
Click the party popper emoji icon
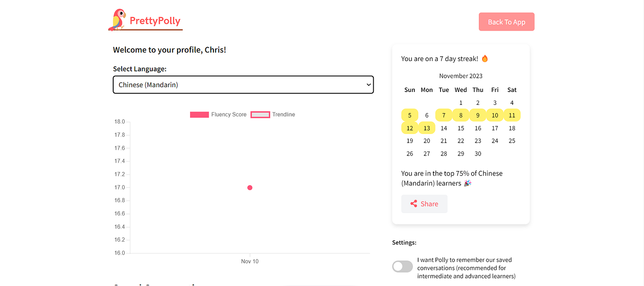(467, 184)
